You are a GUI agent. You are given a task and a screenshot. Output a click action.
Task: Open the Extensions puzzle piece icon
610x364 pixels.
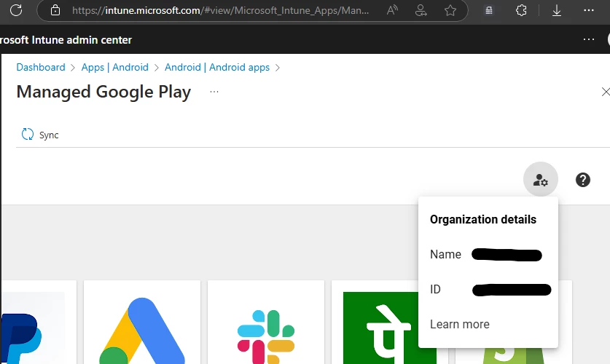click(521, 10)
